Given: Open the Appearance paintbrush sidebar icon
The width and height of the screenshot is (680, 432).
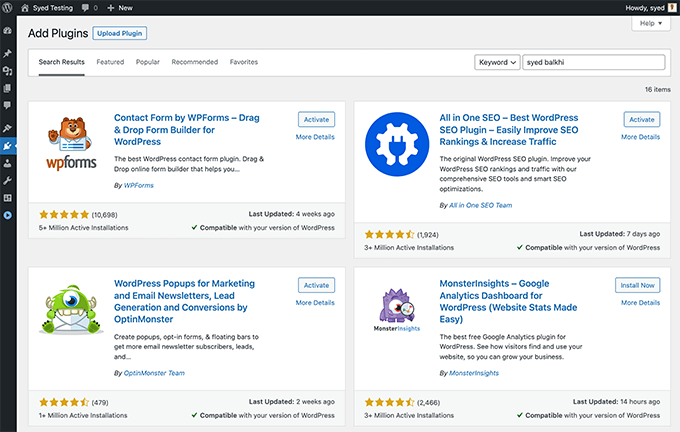Looking at the screenshot, I should click(x=7, y=128).
